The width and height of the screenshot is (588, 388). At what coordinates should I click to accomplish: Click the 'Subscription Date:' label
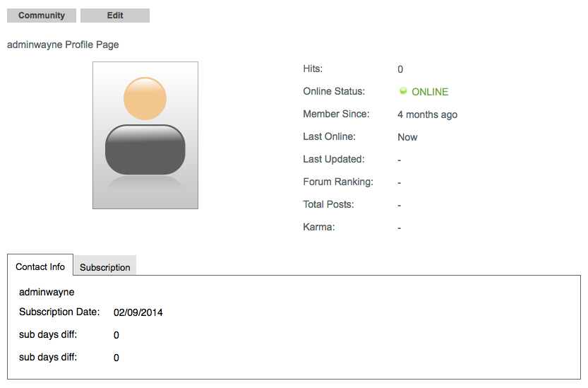point(59,312)
